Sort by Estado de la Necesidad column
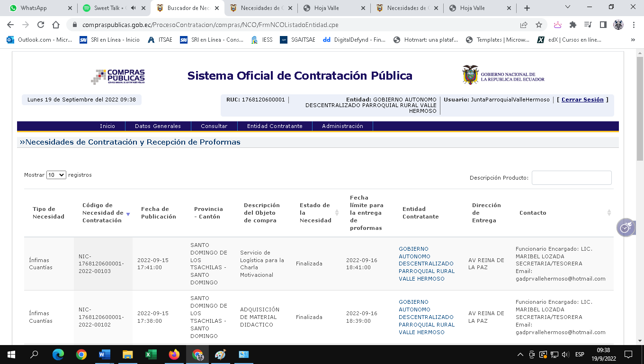644x364 pixels. coord(337,213)
